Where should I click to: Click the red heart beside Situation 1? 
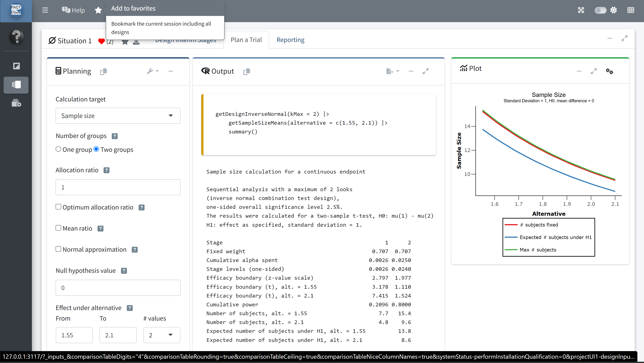click(101, 41)
